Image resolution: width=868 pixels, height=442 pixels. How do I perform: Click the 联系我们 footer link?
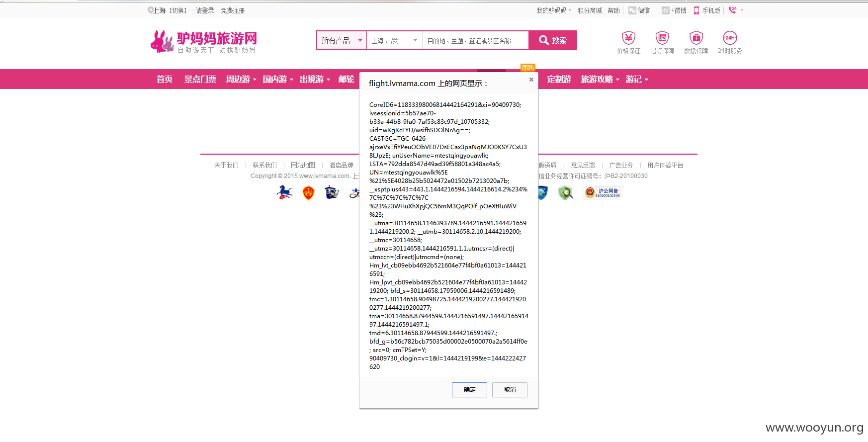[264, 165]
